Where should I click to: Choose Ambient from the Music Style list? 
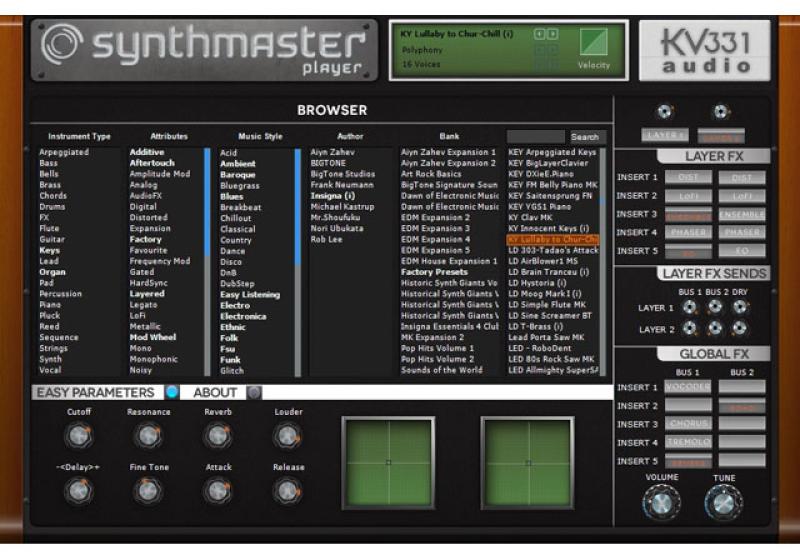coord(238,163)
